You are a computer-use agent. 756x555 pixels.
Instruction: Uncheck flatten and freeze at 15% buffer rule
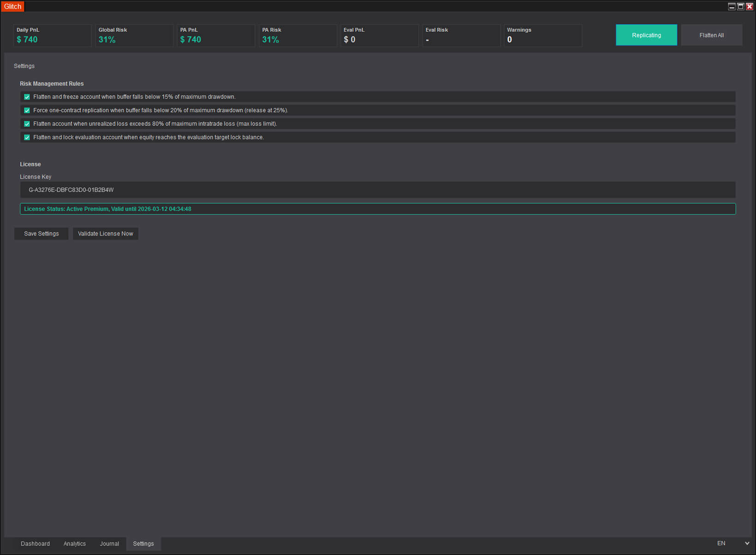(x=27, y=97)
